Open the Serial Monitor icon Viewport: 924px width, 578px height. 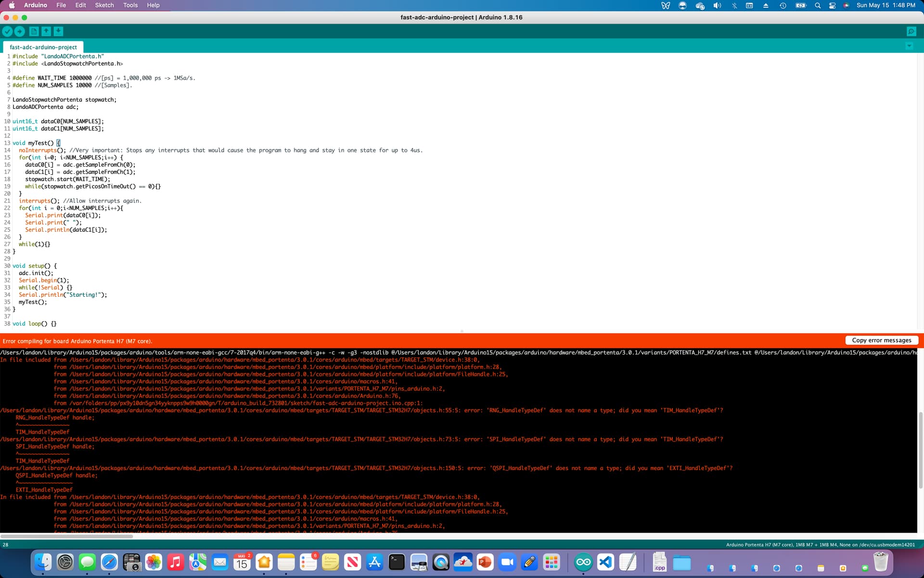tap(911, 31)
